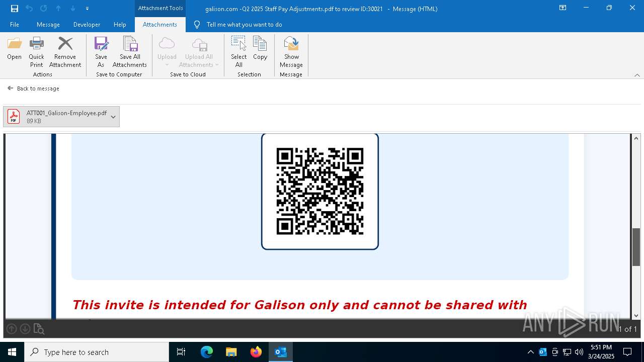This screenshot has height=362, width=644.
Task: Click the Undo arrow in the title bar
Action: pyautogui.click(x=29, y=9)
